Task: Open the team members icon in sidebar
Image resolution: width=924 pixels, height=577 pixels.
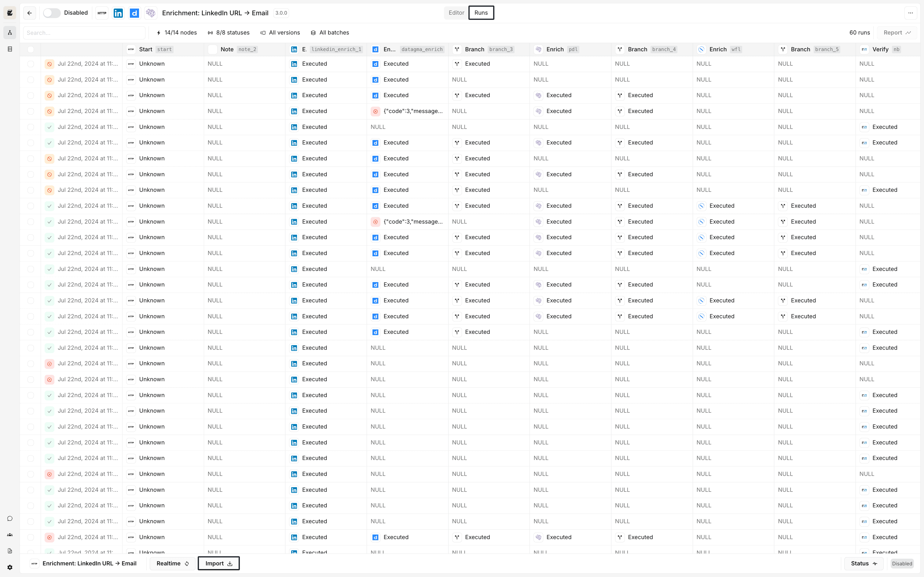Action: 10,535
